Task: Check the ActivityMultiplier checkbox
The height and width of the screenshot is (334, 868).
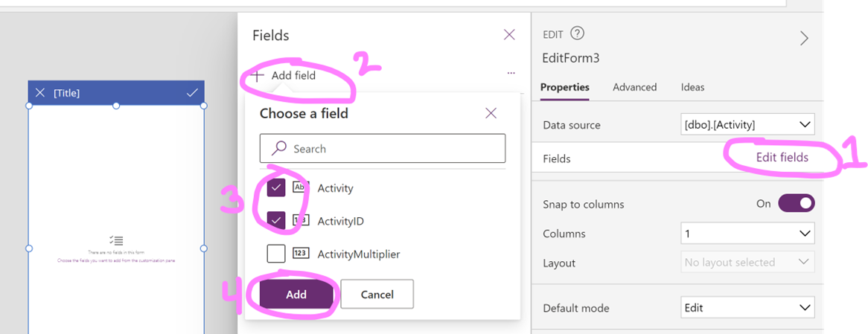Action: (x=276, y=254)
